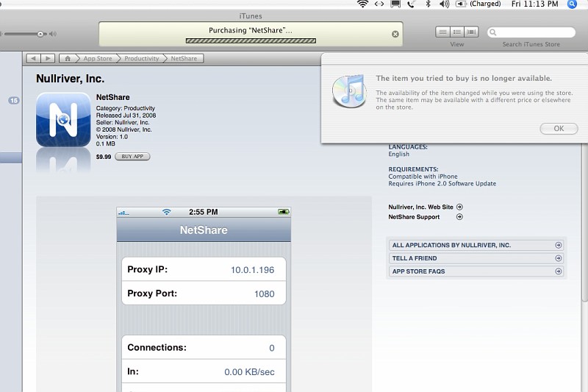Click the Purchasing NetShare progress bar
The image size is (588, 392).
point(251,41)
